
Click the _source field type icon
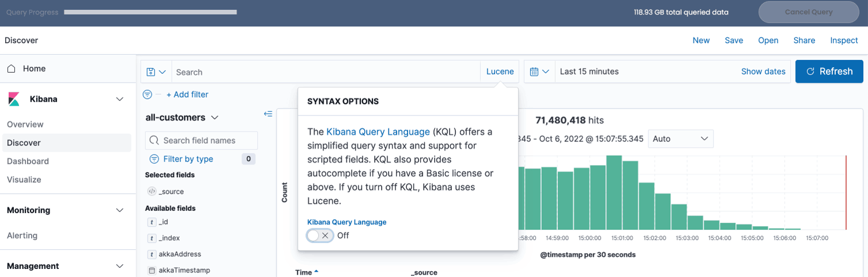pyautogui.click(x=152, y=192)
